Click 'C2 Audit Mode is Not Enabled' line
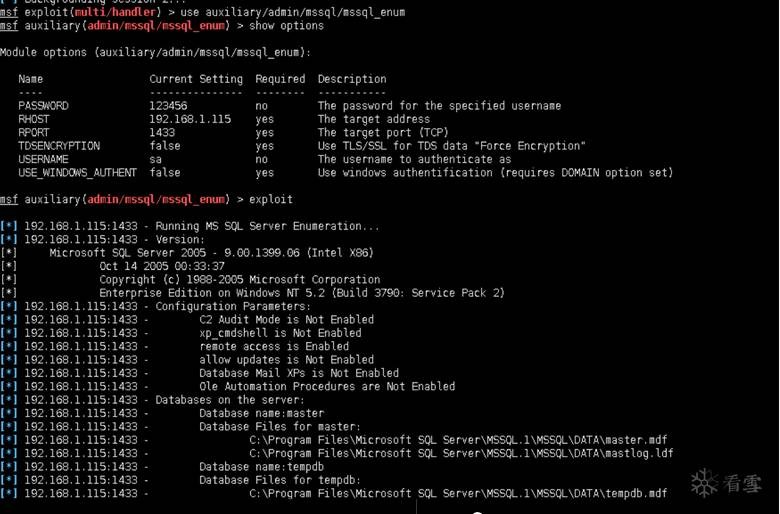The width and height of the screenshot is (780, 514). pyautogui.click(x=287, y=320)
